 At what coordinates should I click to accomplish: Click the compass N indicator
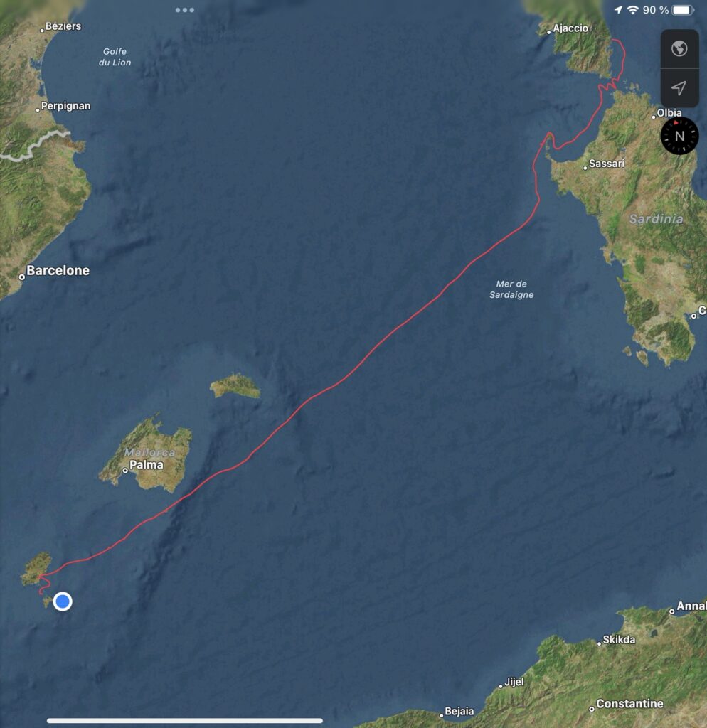click(679, 136)
